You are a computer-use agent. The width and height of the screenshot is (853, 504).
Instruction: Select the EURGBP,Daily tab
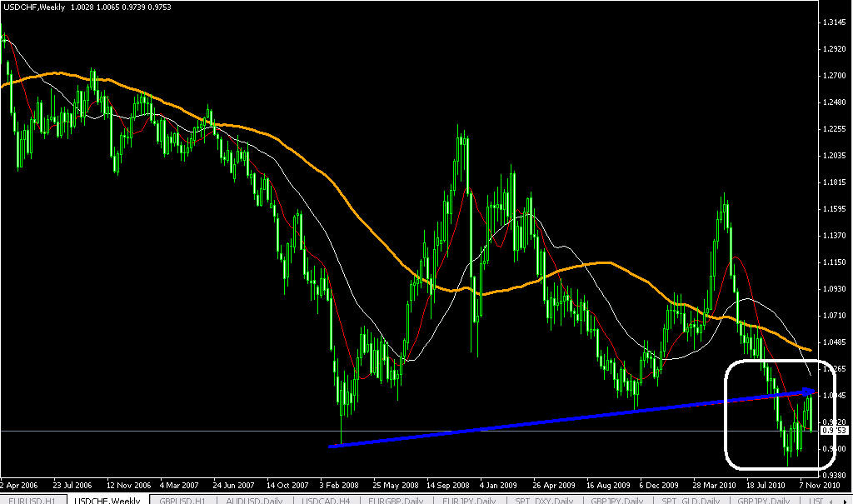pos(396,500)
